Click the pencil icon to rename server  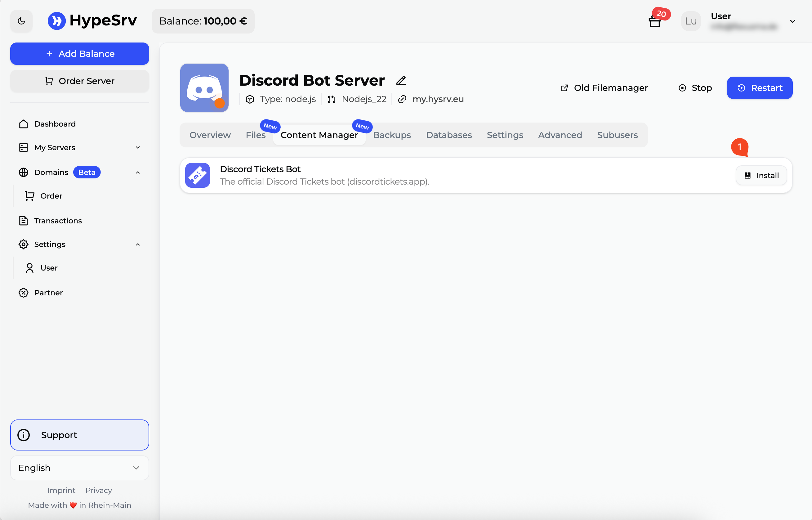(401, 81)
